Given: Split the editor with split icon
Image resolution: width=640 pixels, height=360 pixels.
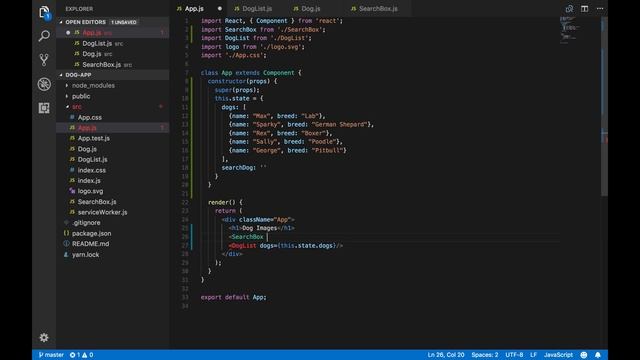Looking at the screenshot, I should pyautogui.click(x=584, y=9).
